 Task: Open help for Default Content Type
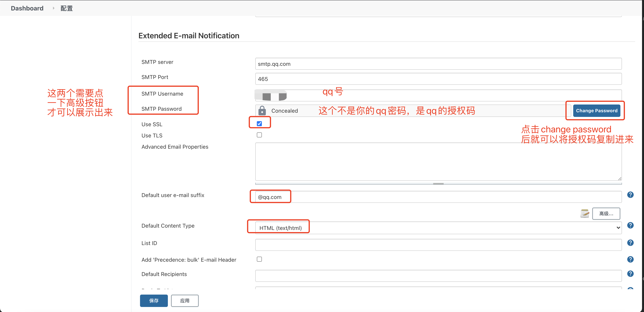point(630,225)
